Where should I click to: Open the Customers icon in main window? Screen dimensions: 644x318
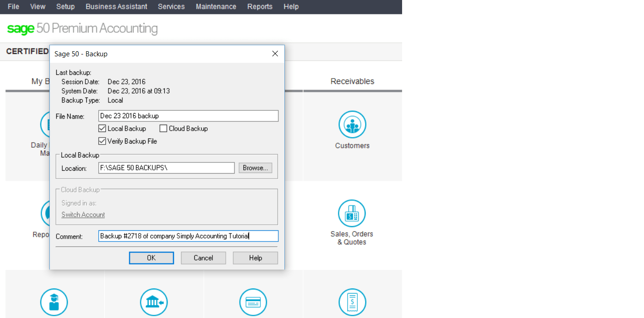(352, 125)
